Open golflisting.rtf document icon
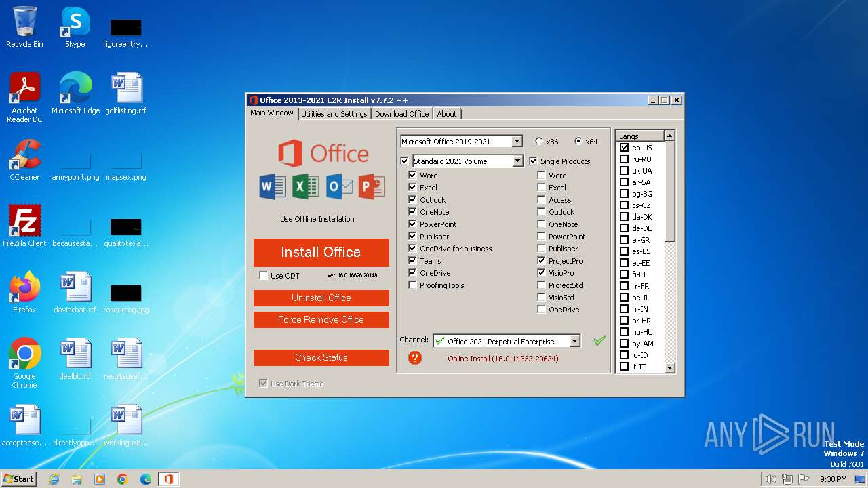Screen dimensions: 868x488 126,93
